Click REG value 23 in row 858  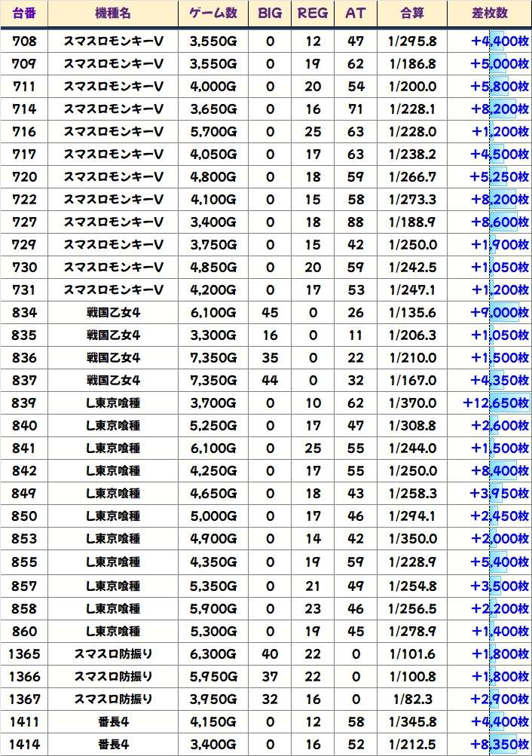coord(313,609)
